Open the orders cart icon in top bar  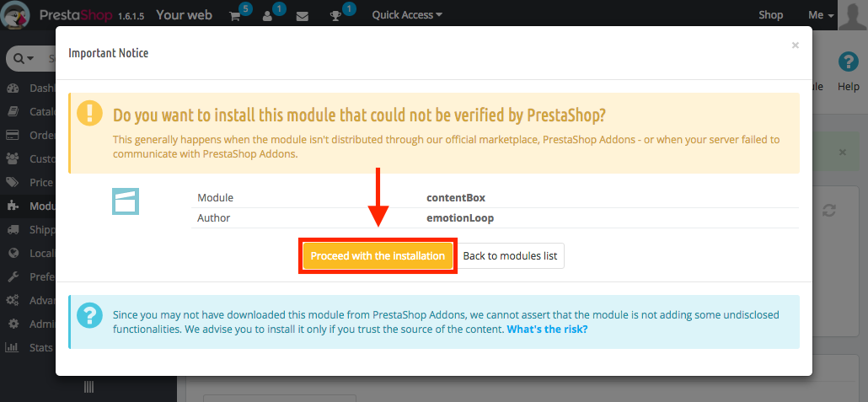(235, 16)
